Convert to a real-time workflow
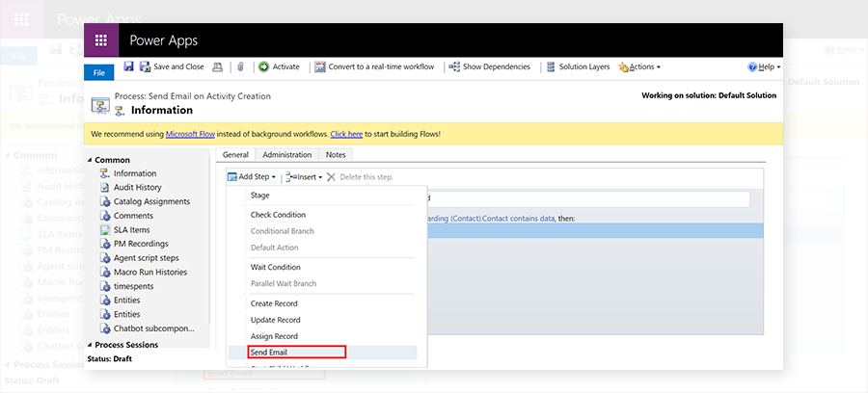 375,66
